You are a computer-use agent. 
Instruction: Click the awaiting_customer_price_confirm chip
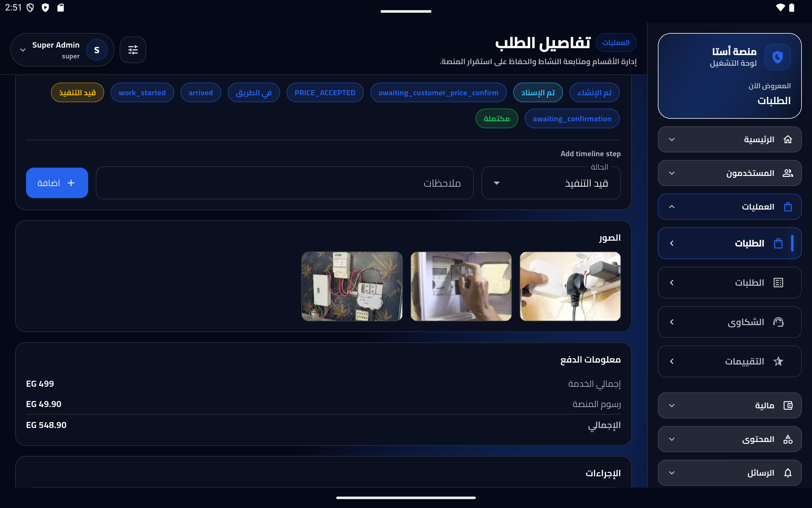(x=438, y=92)
